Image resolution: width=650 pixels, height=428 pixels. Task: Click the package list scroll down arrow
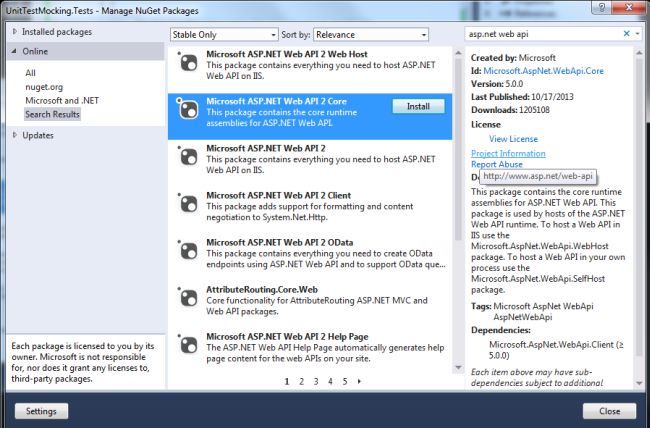458,367
